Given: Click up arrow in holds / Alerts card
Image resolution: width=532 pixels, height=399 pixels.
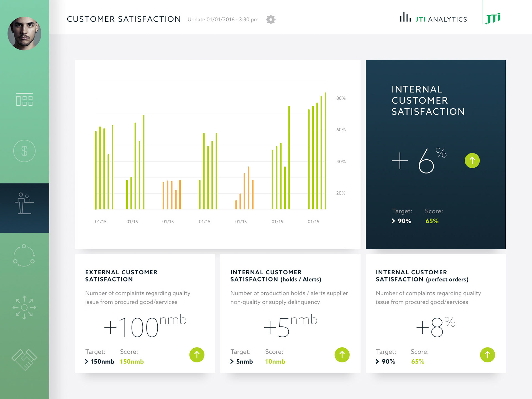Looking at the screenshot, I should point(342,355).
